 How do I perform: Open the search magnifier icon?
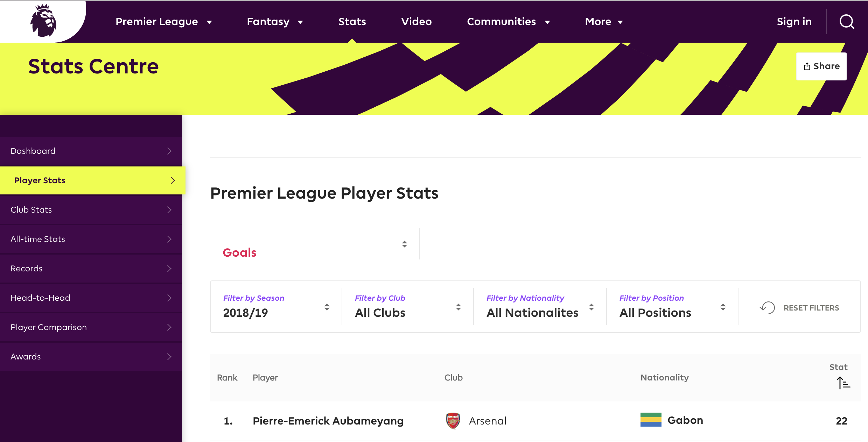pyautogui.click(x=847, y=22)
